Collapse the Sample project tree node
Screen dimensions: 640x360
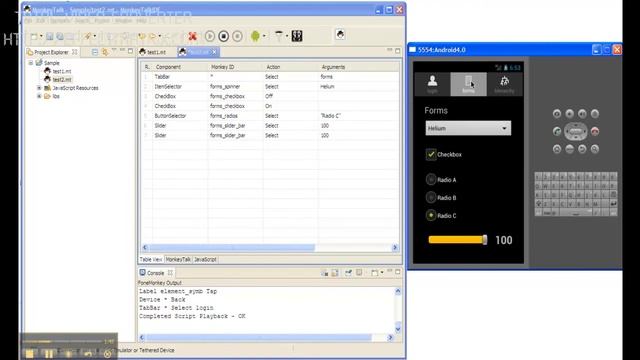[31, 63]
